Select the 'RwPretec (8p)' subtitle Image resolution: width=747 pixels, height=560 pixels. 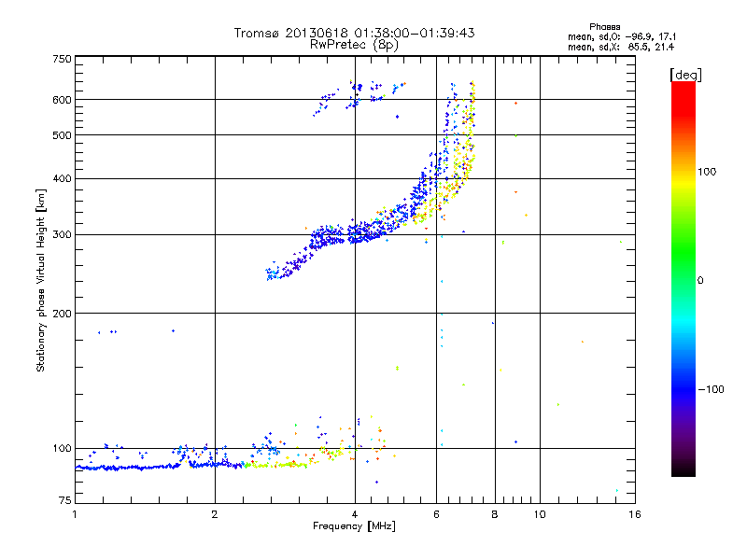pyautogui.click(x=354, y=45)
